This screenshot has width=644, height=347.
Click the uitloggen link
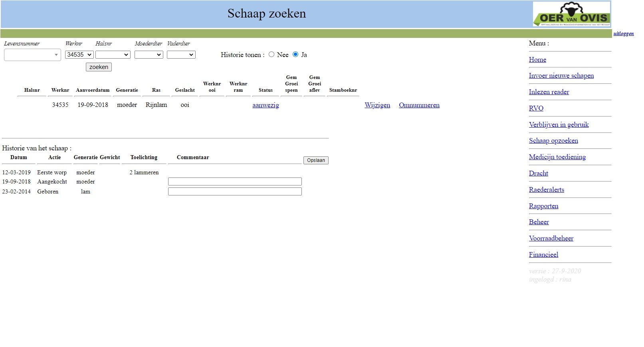(x=623, y=34)
